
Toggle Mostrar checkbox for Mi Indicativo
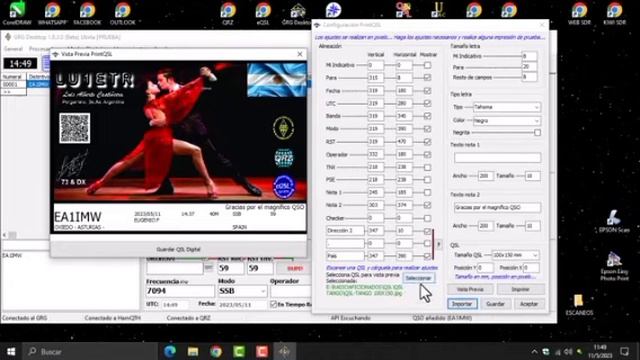(x=427, y=65)
